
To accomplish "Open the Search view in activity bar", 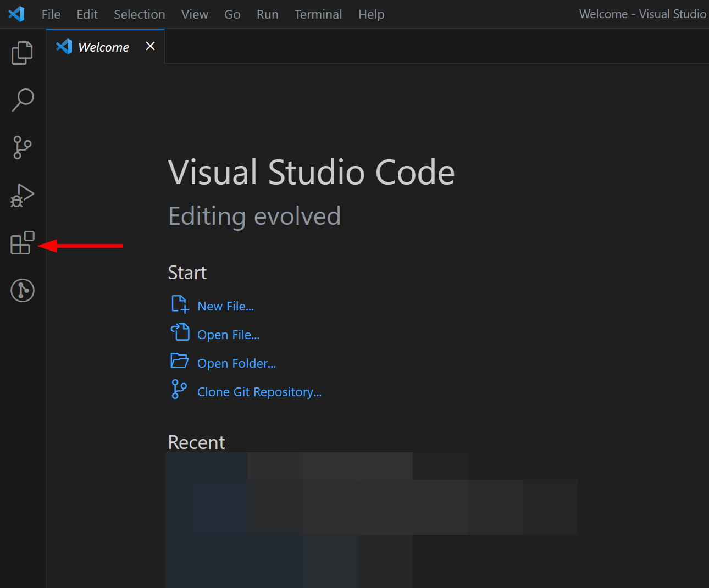I will click(23, 100).
